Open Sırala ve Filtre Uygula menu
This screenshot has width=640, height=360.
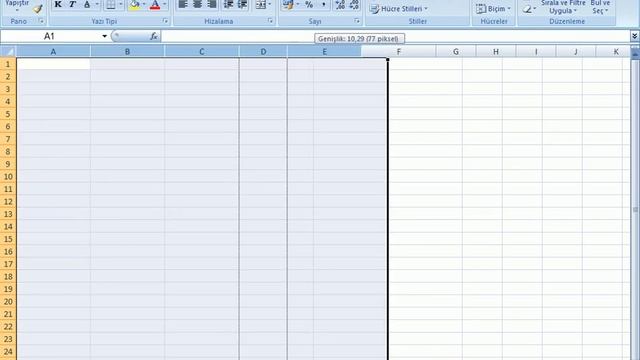pos(563,7)
